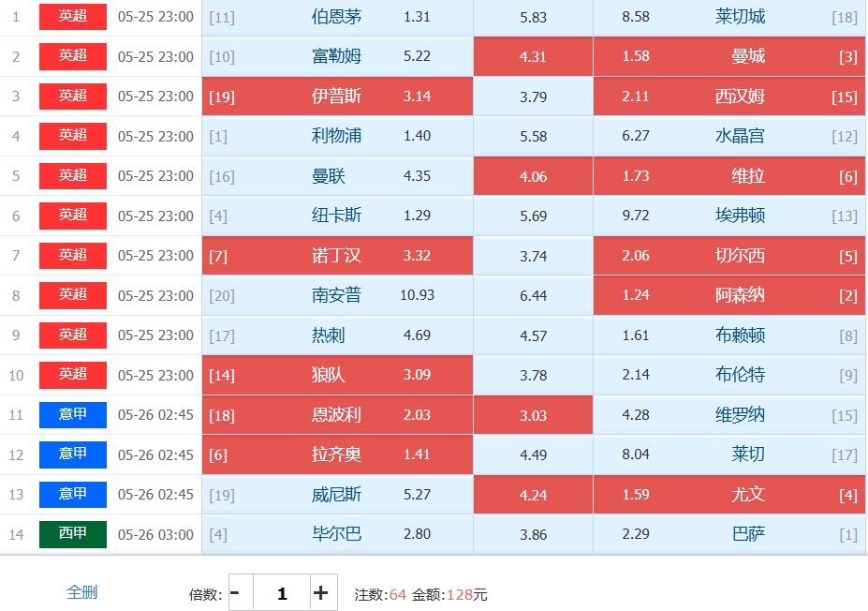Viewport: 868px width, 611px height.
Task: Click the 英超 league tag in row 10
Action: tap(72, 375)
